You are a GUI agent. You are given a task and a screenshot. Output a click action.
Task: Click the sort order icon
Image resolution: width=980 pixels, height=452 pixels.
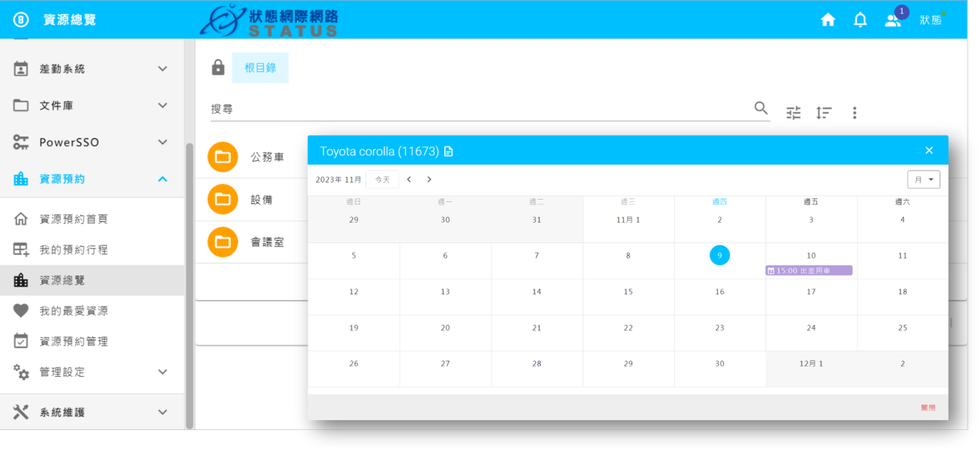pyautogui.click(x=824, y=113)
